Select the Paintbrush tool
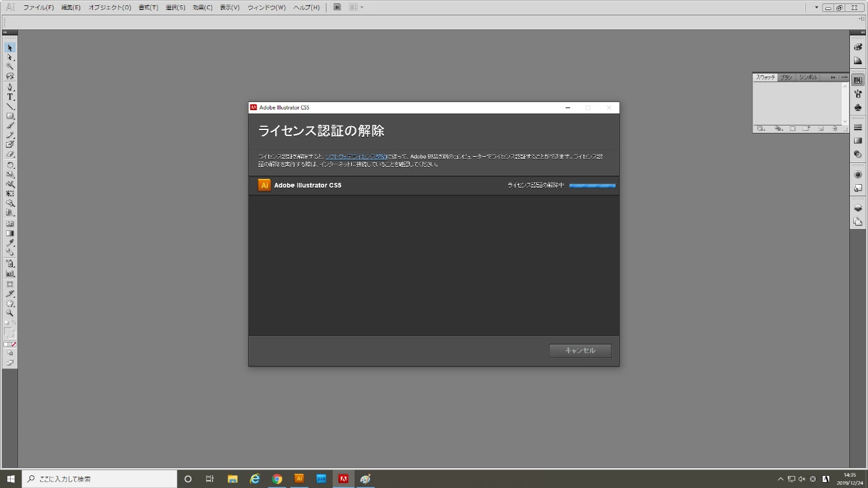 (x=10, y=126)
